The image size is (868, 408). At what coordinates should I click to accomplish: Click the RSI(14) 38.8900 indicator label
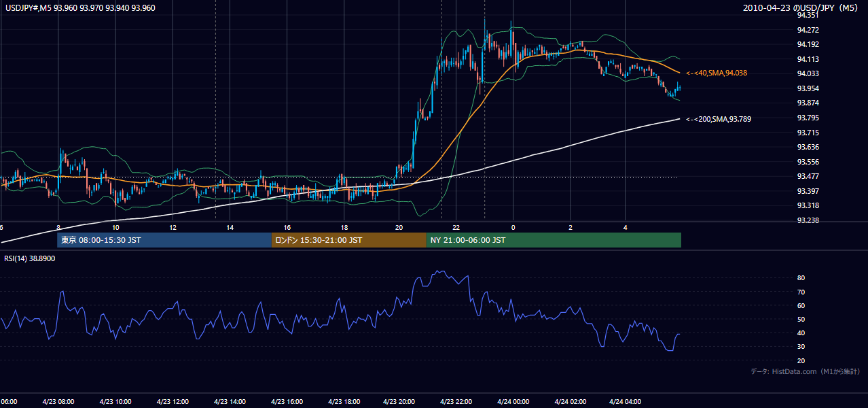pos(30,258)
